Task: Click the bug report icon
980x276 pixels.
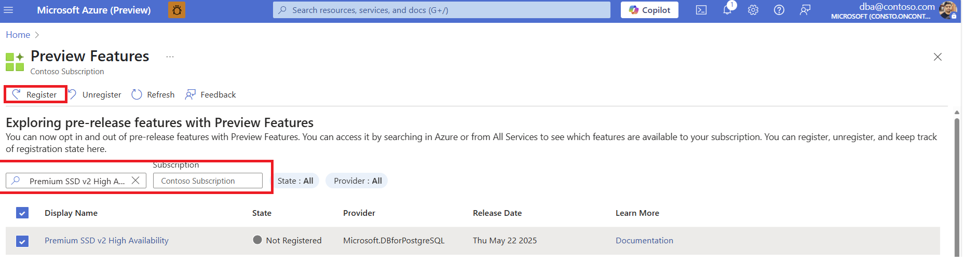Action: click(176, 10)
